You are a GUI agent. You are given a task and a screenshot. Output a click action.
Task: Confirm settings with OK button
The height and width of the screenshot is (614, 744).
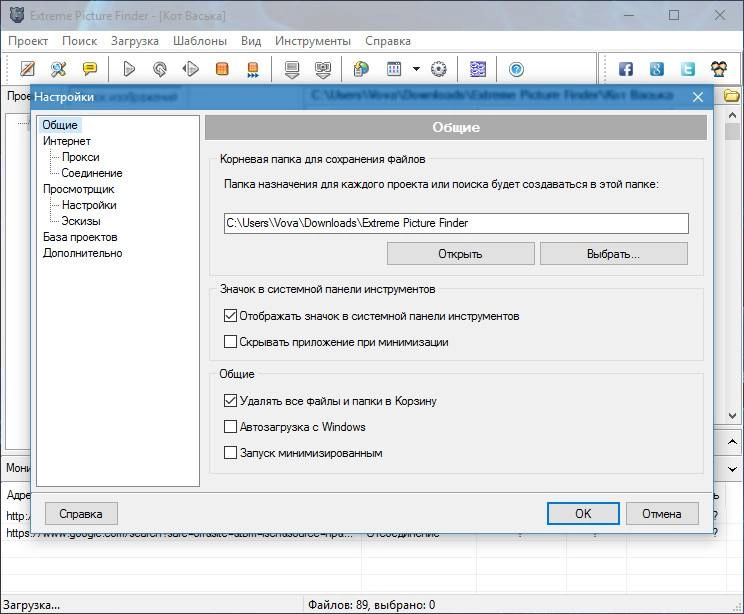click(x=583, y=514)
